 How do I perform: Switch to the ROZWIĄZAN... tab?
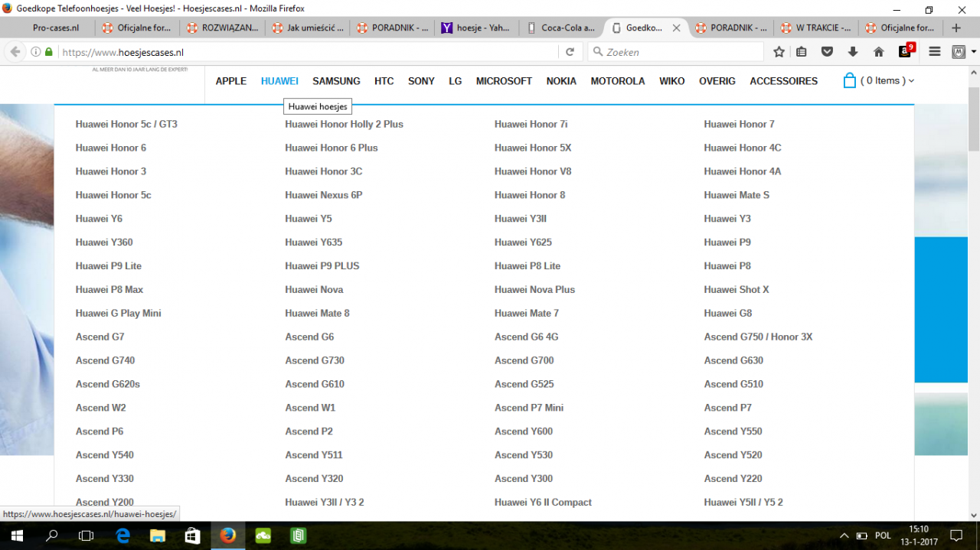[x=222, y=28]
